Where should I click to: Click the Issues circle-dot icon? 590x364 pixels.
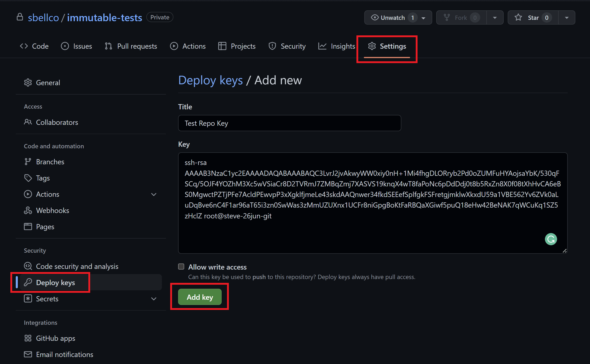pyautogui.click(x=65, y=46)
